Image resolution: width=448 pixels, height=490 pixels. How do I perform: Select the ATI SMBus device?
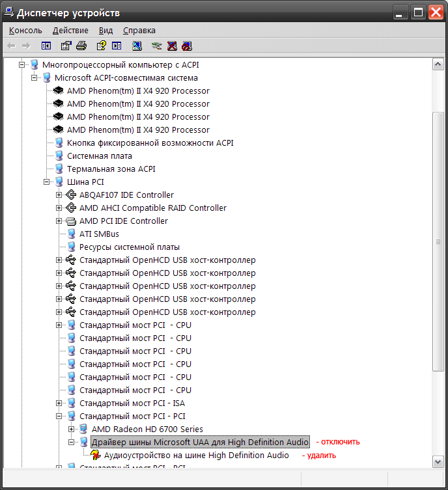pos(99,234)
